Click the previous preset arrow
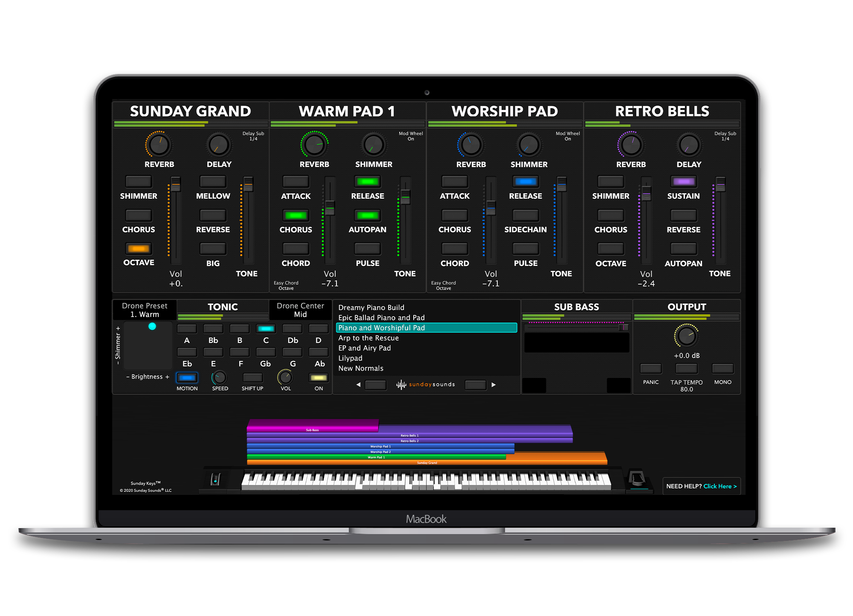The image size is (853, 616). [x=358, y=385]
